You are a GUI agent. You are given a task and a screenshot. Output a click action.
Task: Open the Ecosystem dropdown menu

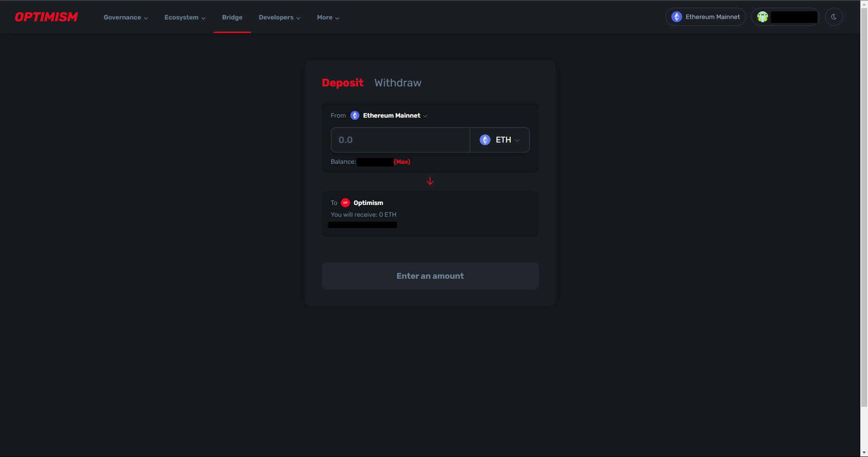click(x=185, y=17)
